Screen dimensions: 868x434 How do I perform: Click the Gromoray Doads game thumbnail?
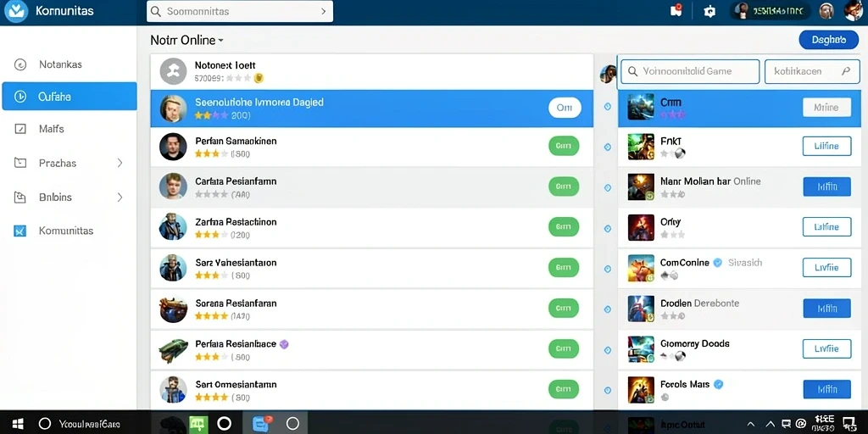(x=641, y=349)
